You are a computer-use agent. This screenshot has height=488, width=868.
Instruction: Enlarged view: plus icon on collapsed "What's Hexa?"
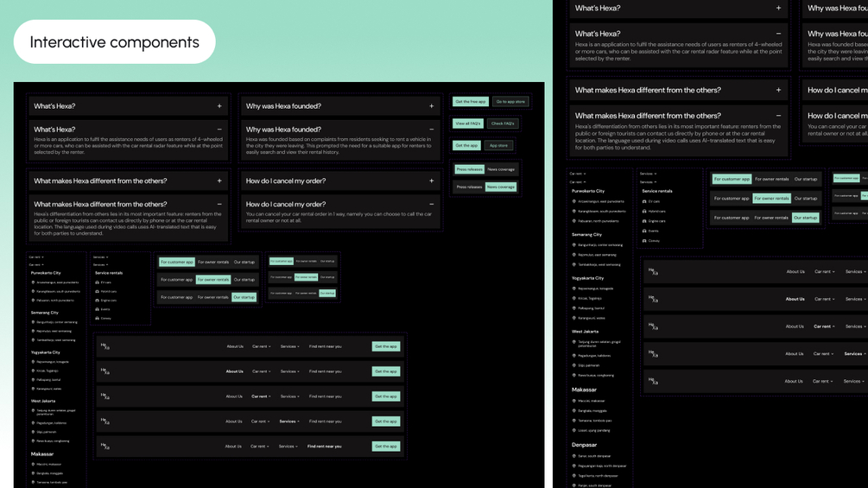[778, 8]
